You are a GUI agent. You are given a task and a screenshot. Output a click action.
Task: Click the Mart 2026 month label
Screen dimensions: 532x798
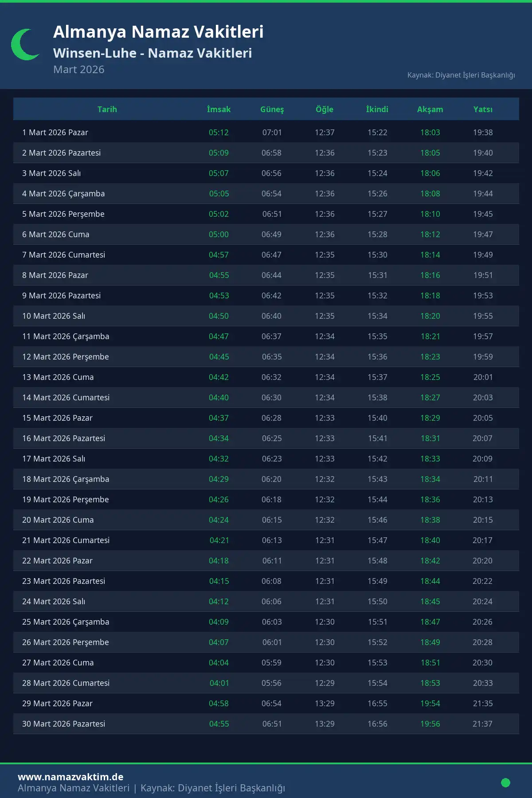tap(79, 70)
